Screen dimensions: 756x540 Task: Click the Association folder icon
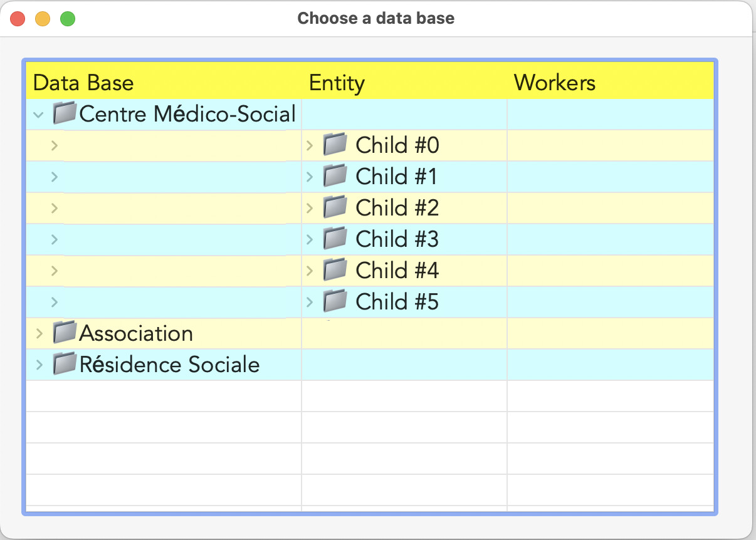point(65,333)
